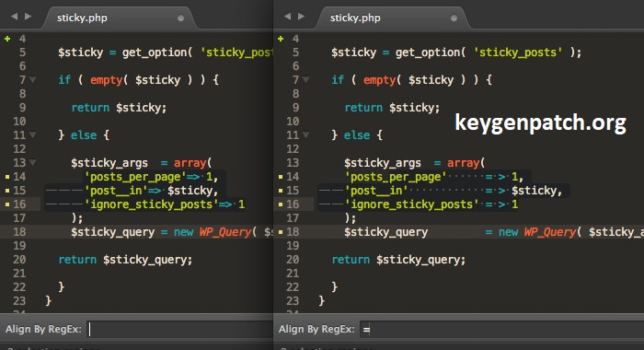Image resolution: width=644 pixels, height=350 pixels.
Task: Click 'WP_Query' class name in the right pane
Action: coord(550,232)
